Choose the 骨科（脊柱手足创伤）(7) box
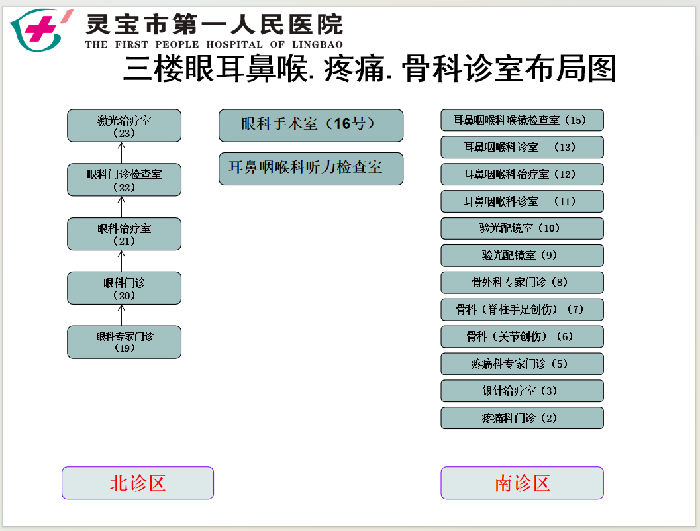This screenshot has width=700, height=531. (522, 309)
